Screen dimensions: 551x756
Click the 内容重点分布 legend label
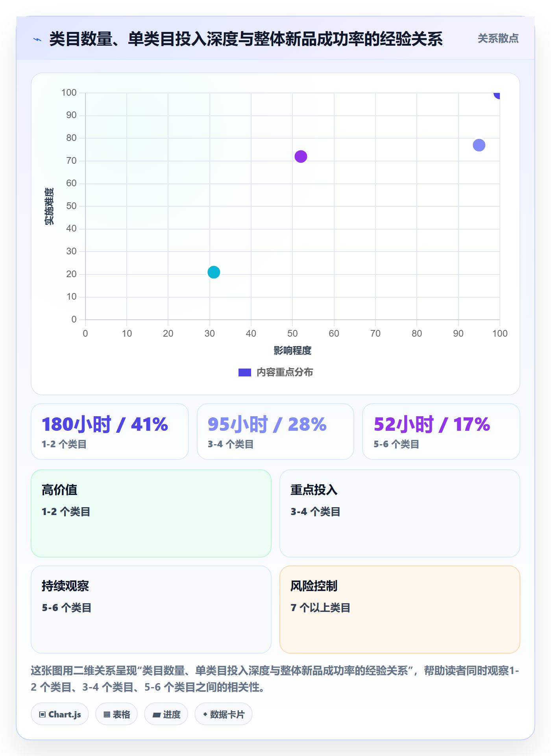pos(285,372)
